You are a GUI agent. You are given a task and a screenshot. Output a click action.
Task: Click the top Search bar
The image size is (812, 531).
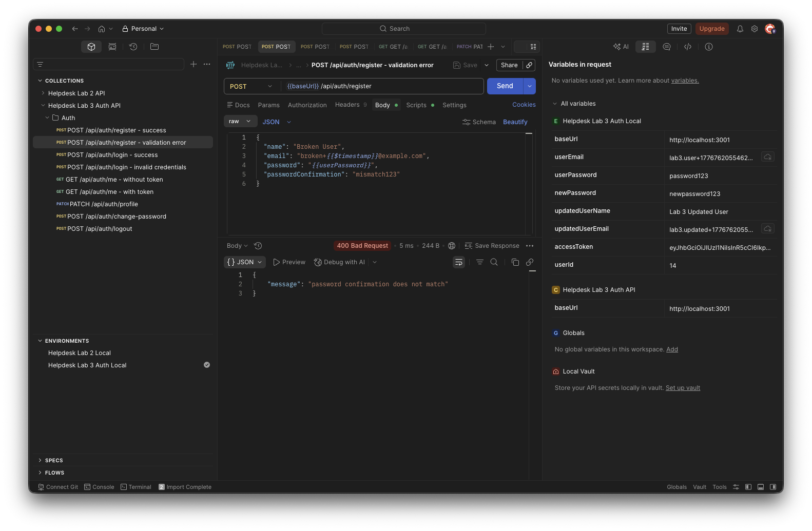pos(404,29)
